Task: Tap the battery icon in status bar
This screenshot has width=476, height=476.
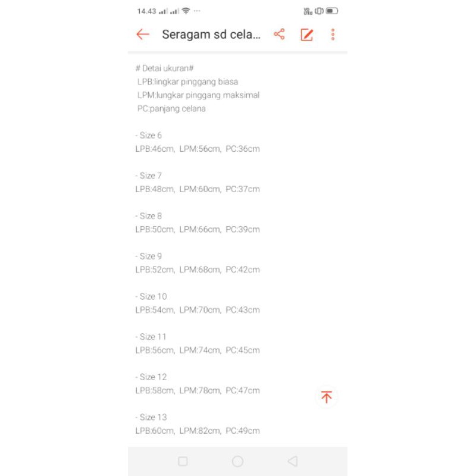Action: (x=332, y=11)
